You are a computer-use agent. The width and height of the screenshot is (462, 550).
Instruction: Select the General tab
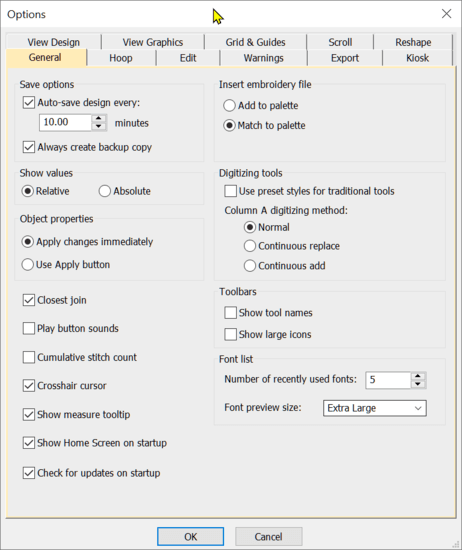coord(45,58)
